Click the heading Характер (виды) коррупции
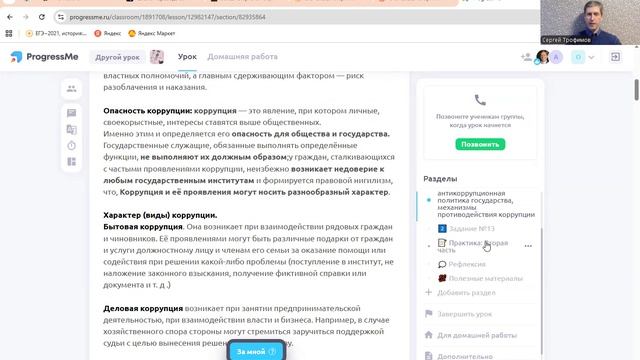This screenshot has width=640, height=360. pyautogui.click(x=160, y=215)
